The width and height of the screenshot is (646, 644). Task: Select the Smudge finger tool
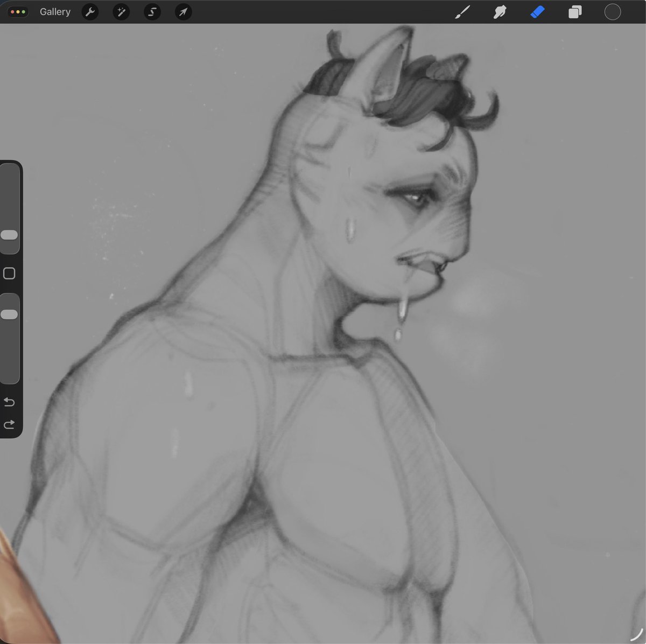[x=500, y=12]
